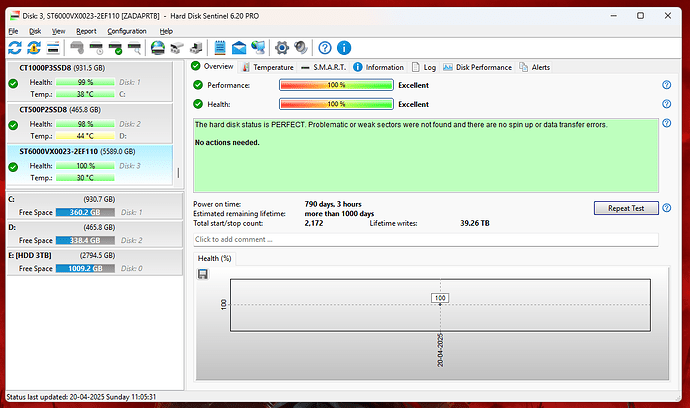
Task: Open the Help menu
Action: coord(166,31)
